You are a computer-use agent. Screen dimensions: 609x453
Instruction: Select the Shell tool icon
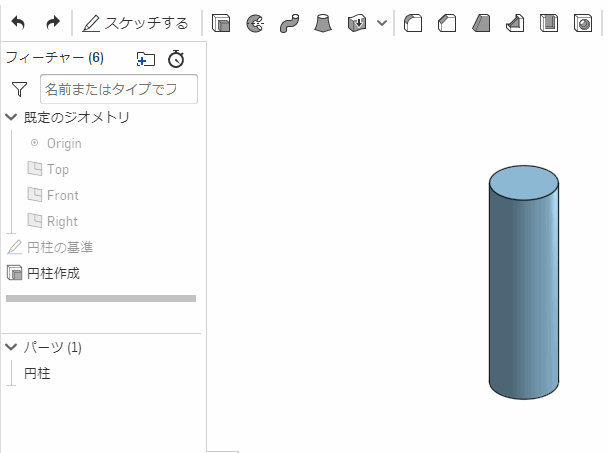coord(548,22)
